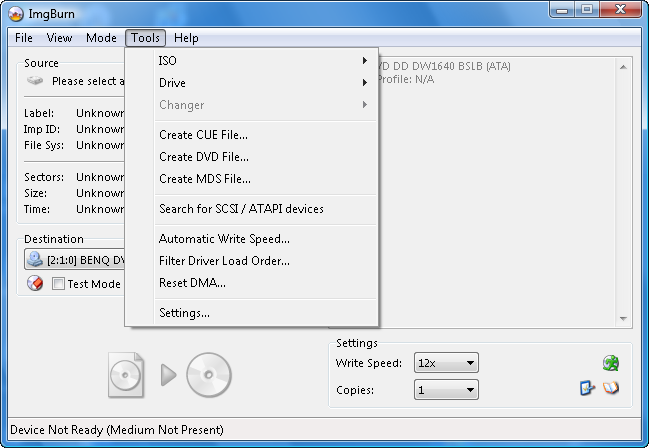
Task: Click the green automatic write speed icon
Action: tap(611, 363)
